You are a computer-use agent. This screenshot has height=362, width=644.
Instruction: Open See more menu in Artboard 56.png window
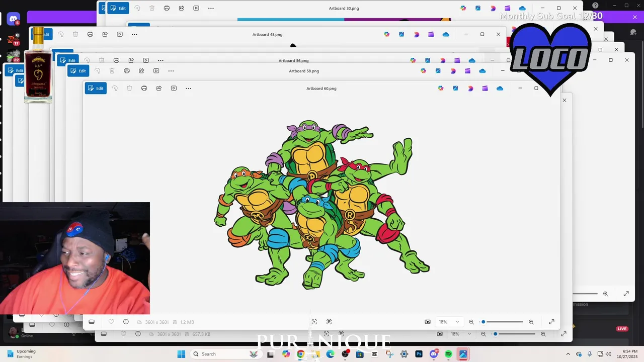(x=160, y=60)
